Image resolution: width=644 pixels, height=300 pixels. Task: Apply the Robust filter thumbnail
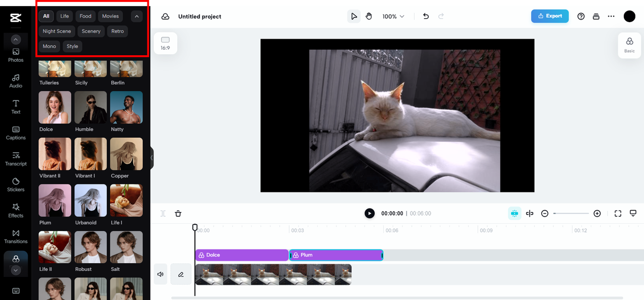91,247
